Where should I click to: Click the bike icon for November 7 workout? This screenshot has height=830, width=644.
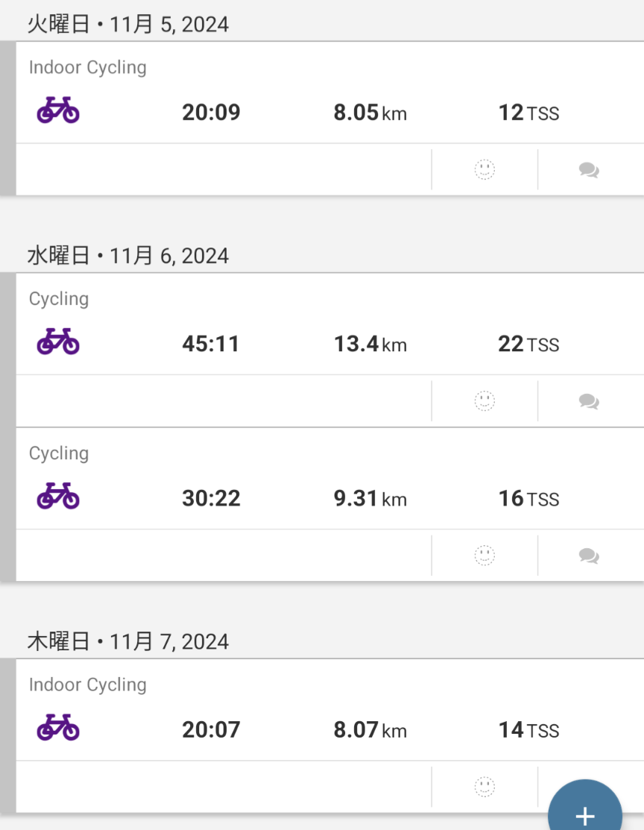pos(58,727)
